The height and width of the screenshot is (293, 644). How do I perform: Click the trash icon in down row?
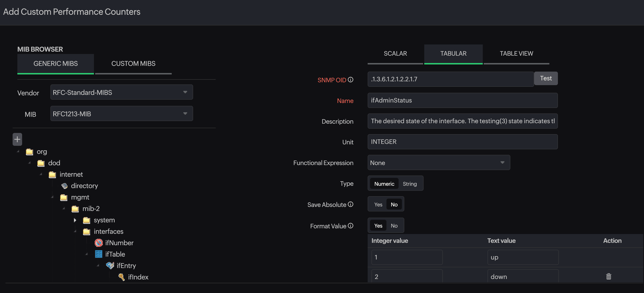click(x=609, y=276)
